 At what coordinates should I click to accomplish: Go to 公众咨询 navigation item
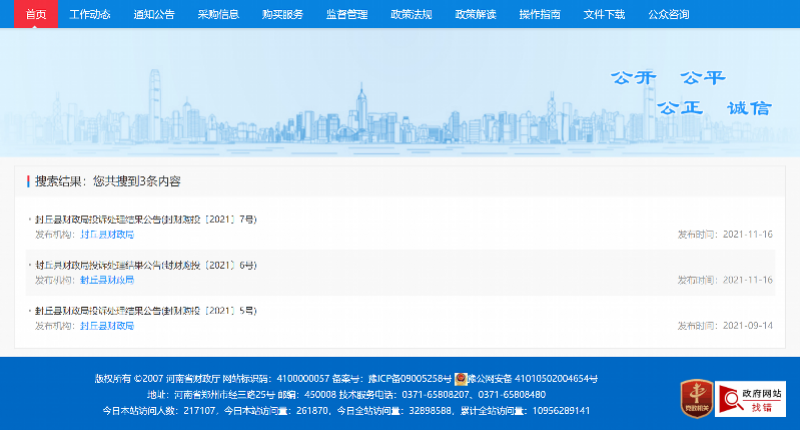[x=668, y=14]
